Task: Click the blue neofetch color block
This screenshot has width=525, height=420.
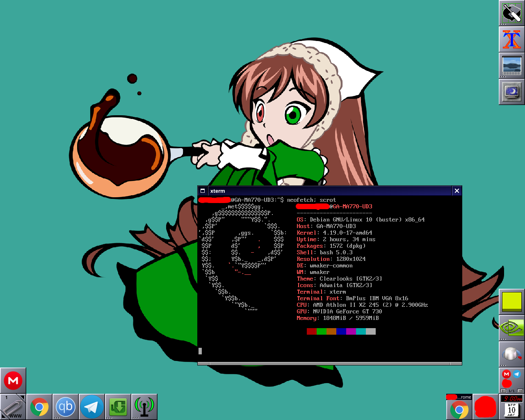Action: (341, 331)
